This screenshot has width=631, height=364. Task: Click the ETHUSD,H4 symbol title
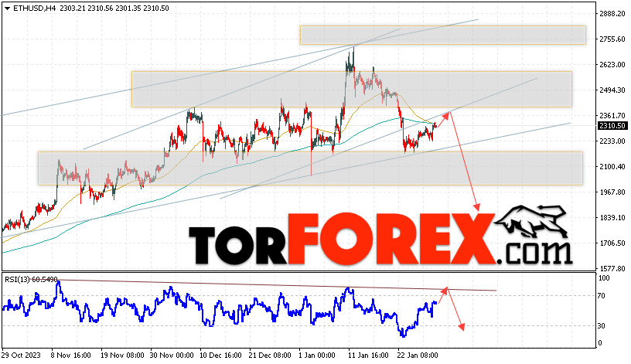click(35, 8)
